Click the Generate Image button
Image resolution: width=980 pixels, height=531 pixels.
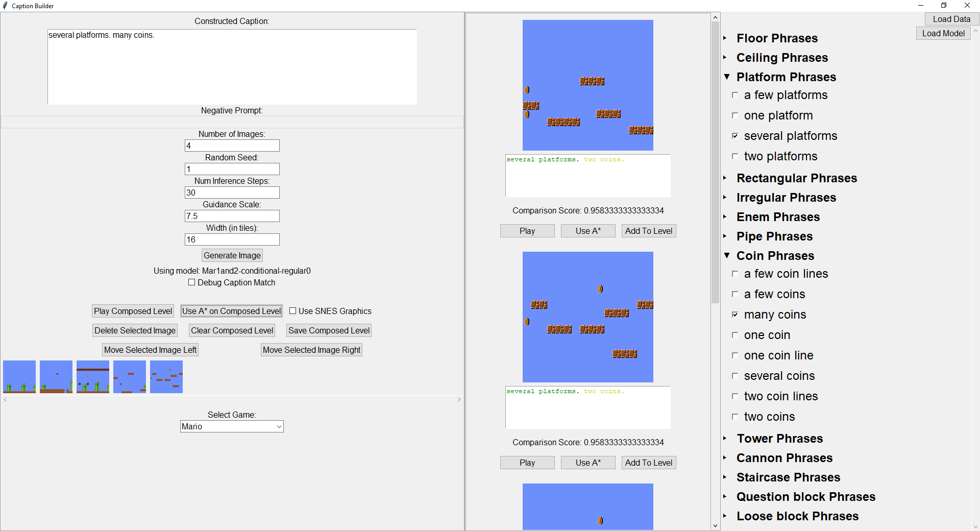tap(232, 255)
